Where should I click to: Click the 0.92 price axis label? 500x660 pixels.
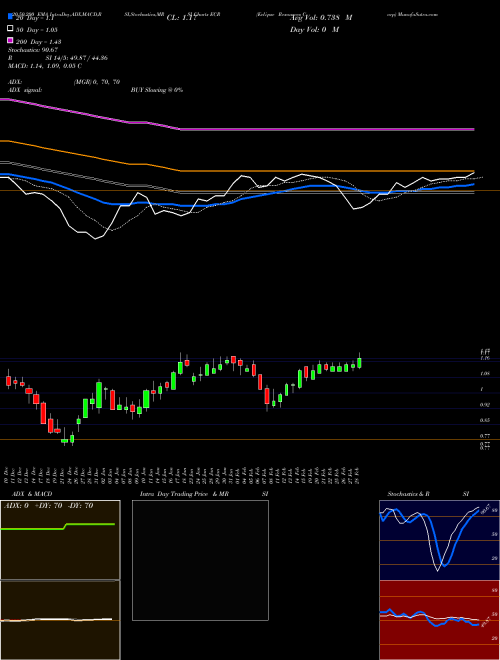pyautogui.click(x=486, y=405)
